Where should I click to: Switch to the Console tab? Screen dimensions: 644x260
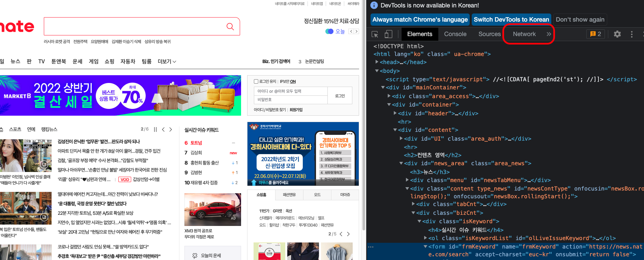point(455,34)
